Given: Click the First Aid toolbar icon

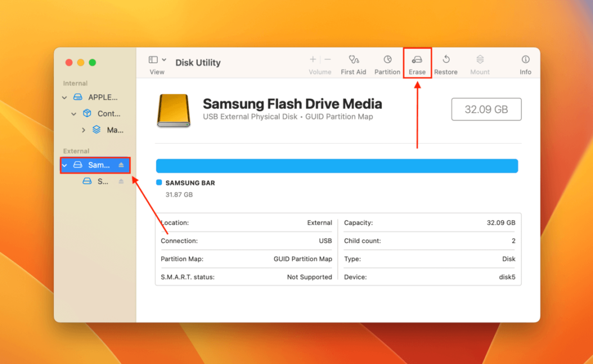Looking at the screenshot, I should tap(353, 60).
